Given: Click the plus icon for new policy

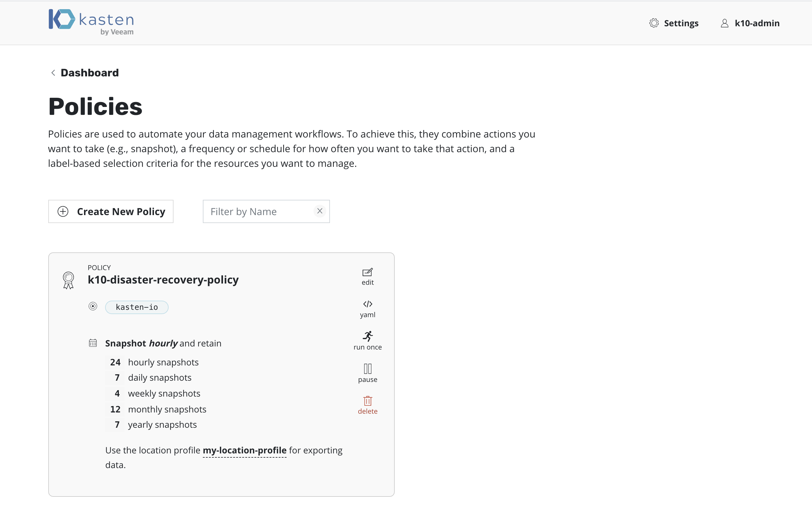Looking at the screenshot, I should pos(63,211).
